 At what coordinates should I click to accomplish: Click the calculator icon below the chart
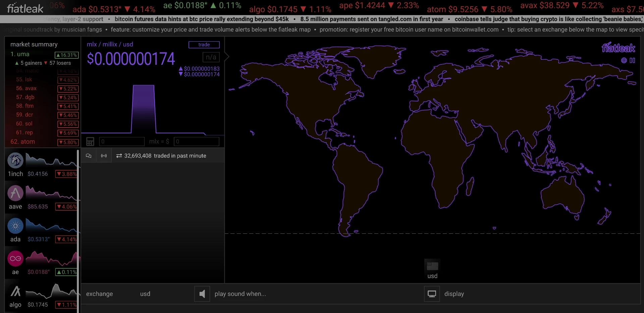click(x=90, y=141)
